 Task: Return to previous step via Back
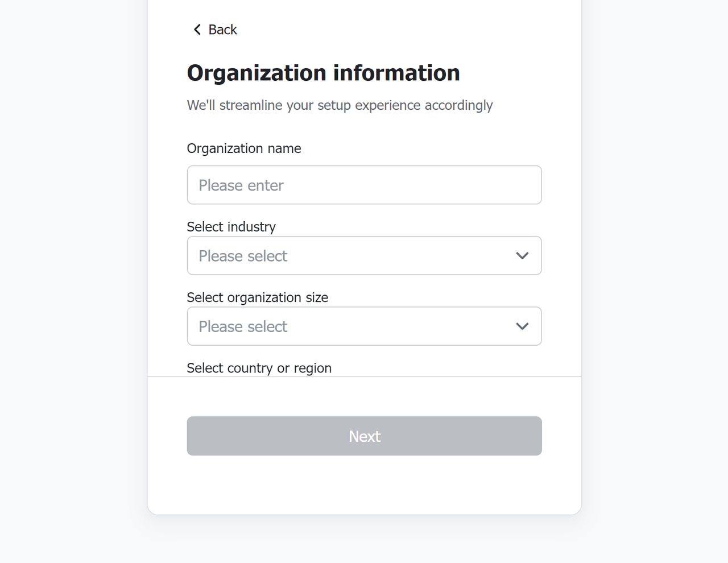tap(215, 30)
